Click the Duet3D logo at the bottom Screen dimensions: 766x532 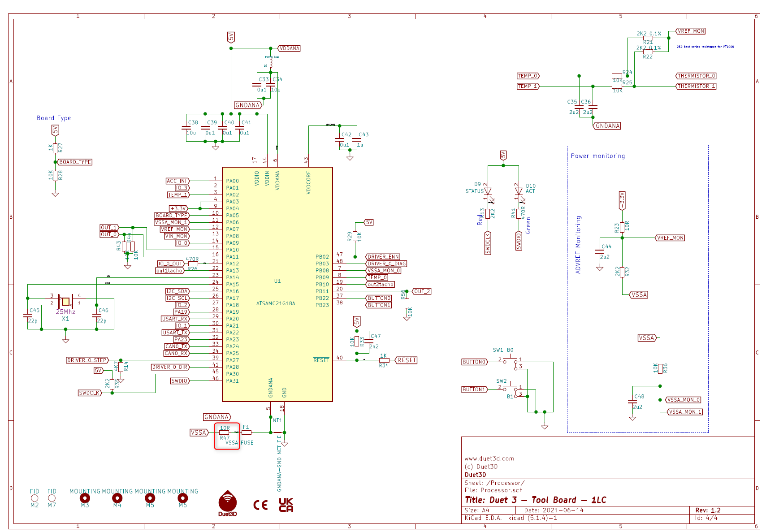point(228,503)
